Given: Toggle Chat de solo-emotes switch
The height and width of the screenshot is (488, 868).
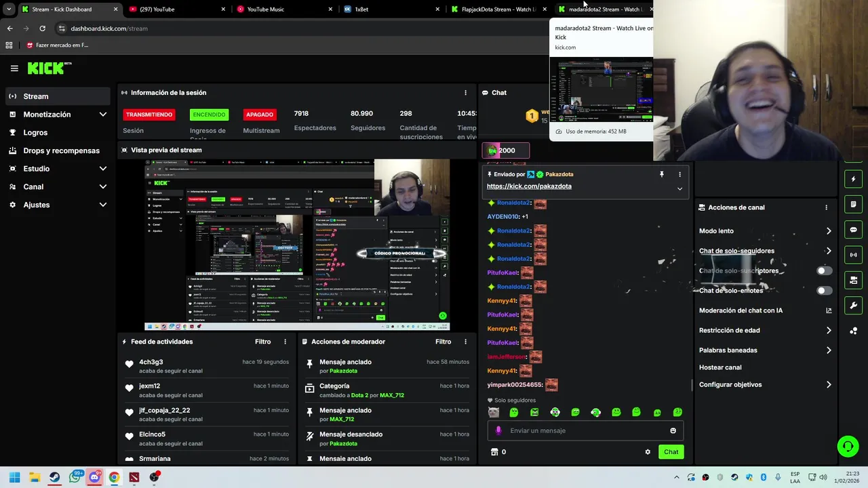Looking at the screenshot, I should pos(824,291).
